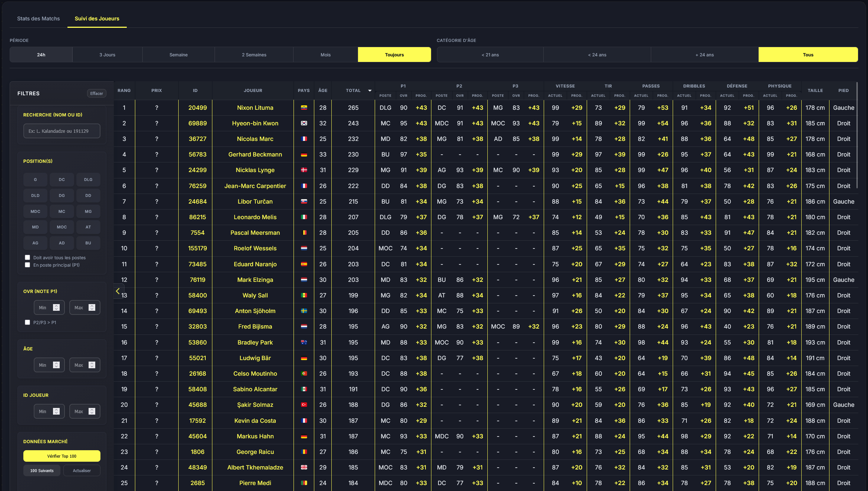This screenshot has width=868, height=491.
Task: Click the ÂGE column header
Action: 323,90
